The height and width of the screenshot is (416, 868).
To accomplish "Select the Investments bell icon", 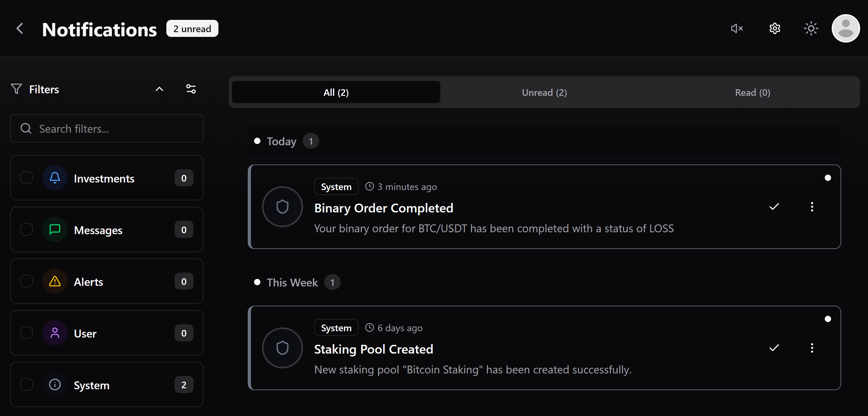I will (x=55, y=178).
